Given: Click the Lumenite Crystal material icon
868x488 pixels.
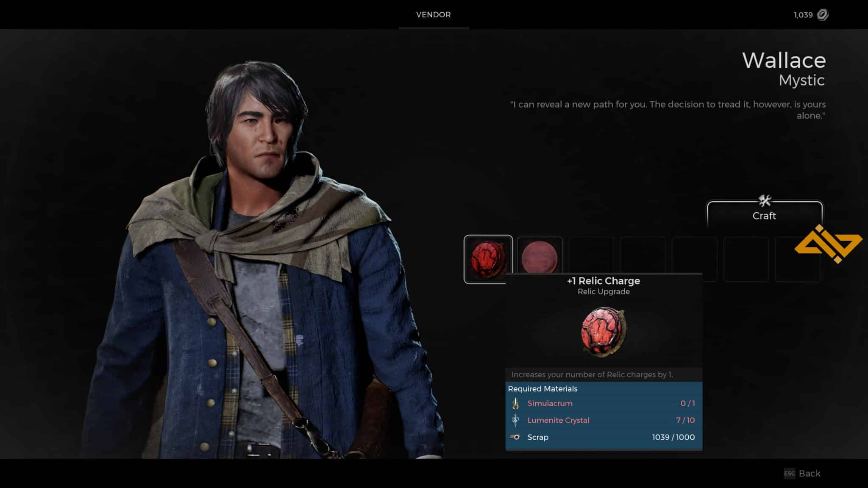Looking at the screenshot, I should click(x=516, y=420).
